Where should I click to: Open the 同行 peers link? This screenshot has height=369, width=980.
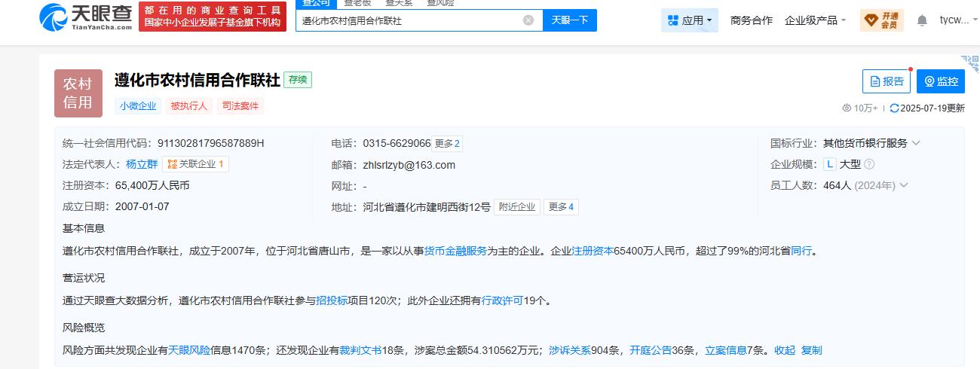tap(801, 252)
